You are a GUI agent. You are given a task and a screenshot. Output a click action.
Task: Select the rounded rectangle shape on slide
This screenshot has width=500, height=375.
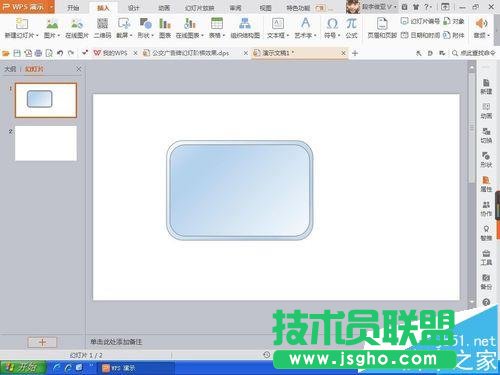[x=240, y=190]
